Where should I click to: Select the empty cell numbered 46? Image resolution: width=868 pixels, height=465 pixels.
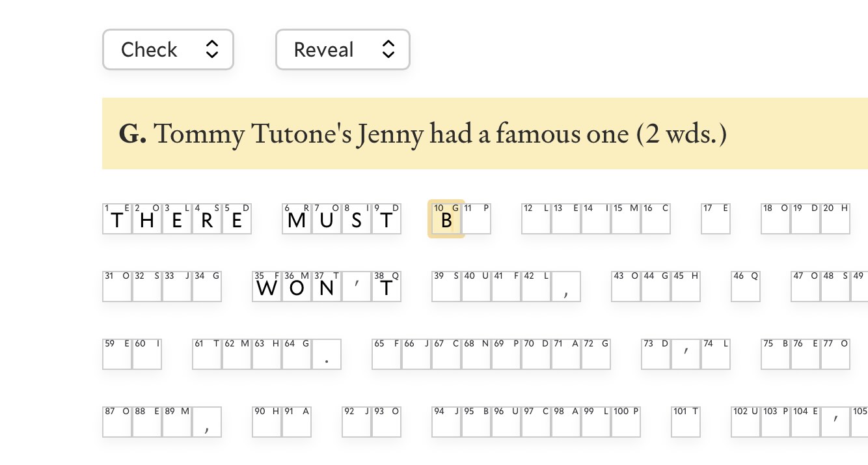[x=745, y=287]
